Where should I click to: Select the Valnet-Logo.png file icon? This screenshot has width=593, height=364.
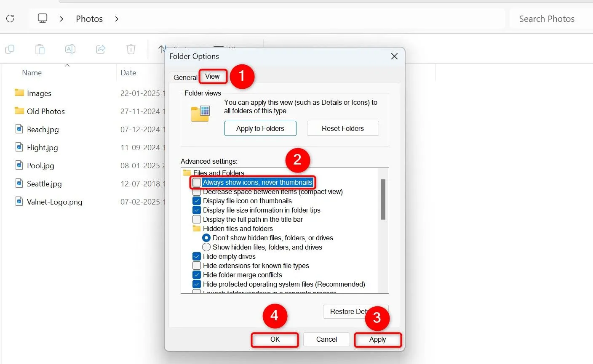click(19, 202)
